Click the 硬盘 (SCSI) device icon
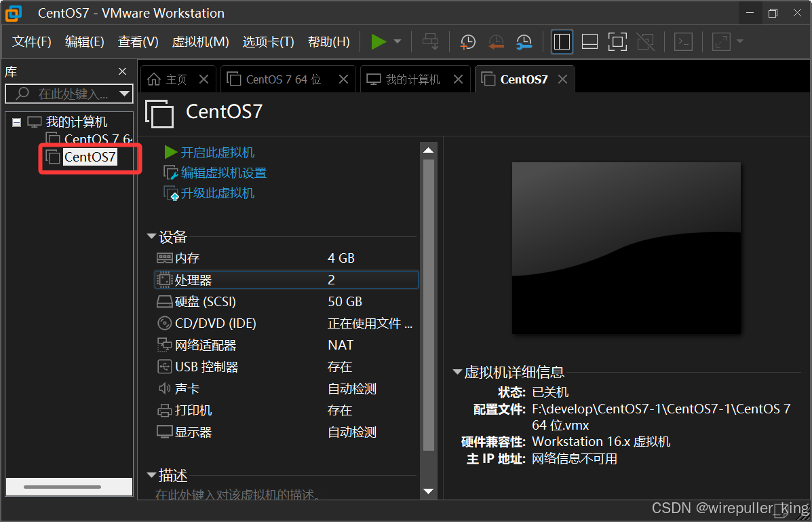The height and width of the screenshot is (522, 812). point(164,301)
